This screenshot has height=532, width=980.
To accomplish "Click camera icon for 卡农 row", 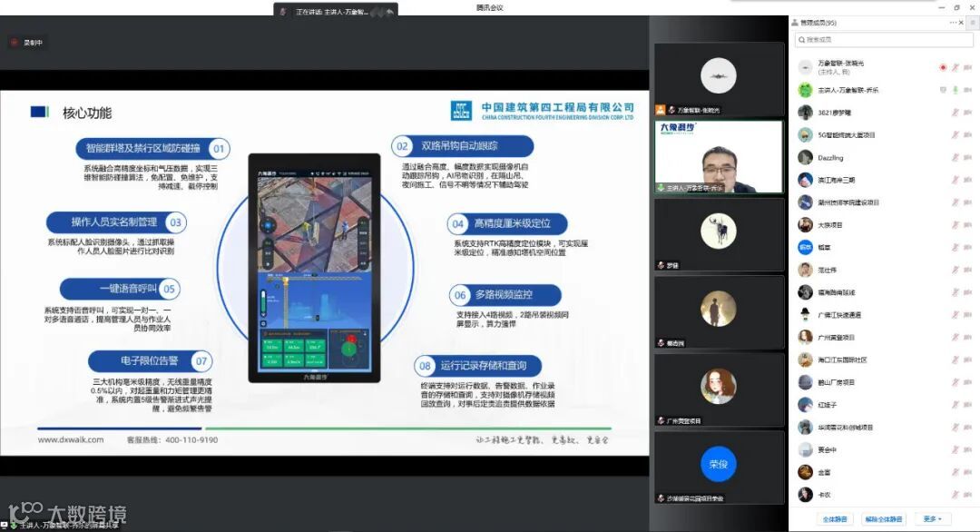I will pyautogui.click(x=967, y=495).
